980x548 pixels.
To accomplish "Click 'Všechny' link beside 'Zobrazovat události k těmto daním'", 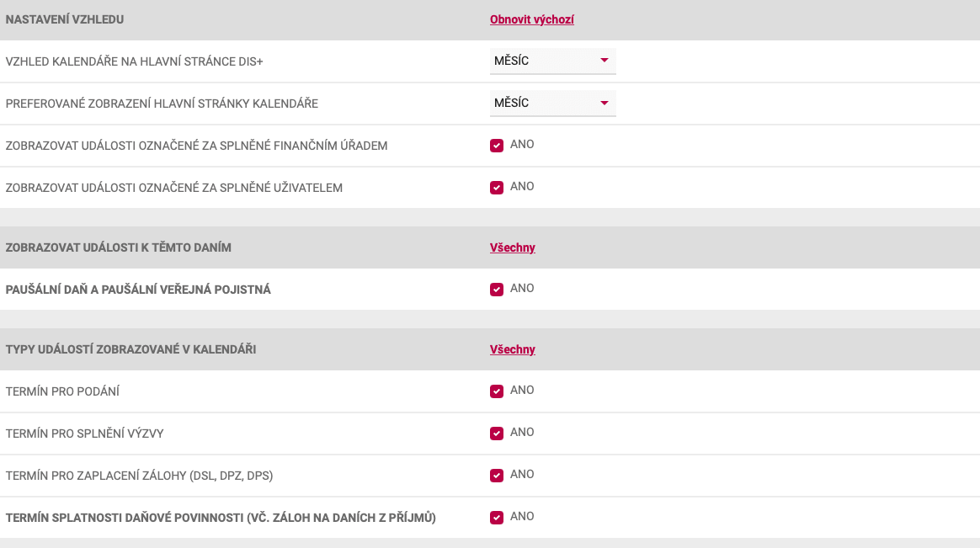I will (513, 247).
